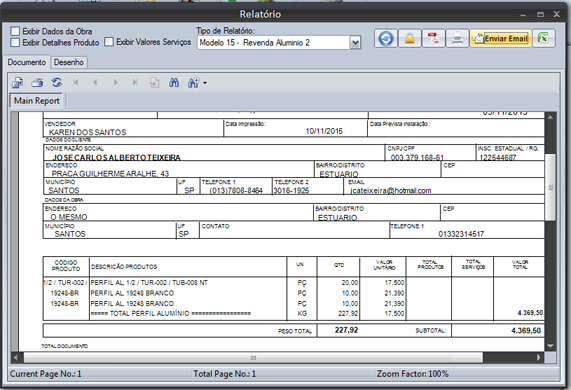Open zoom dropdown arrow in viewer toolbar
Screen dimensions: 571x390
[205, 83]
